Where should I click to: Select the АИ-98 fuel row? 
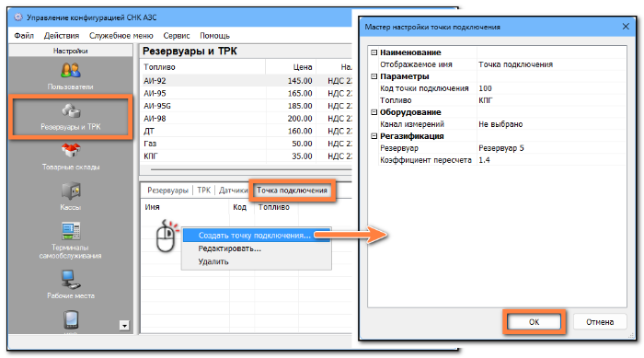(247, 119)
